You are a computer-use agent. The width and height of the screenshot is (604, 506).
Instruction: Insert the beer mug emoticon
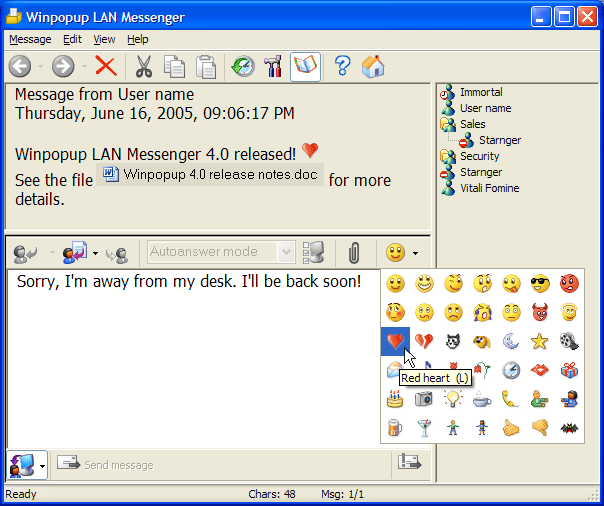coord(395,427)
